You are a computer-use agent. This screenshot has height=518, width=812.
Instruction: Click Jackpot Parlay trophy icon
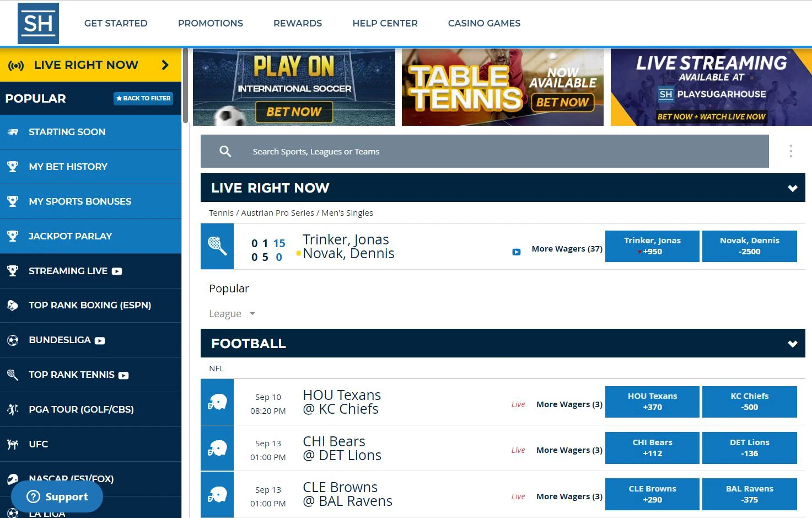pos(13,236)
